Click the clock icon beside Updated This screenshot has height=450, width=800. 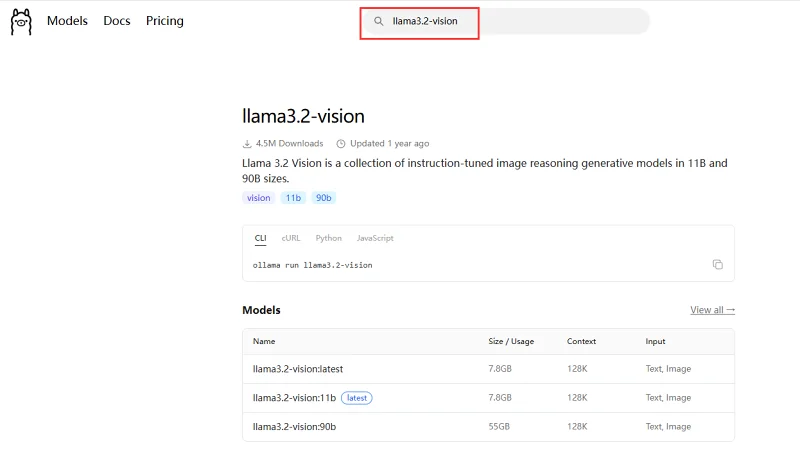[x=341, y=144]
